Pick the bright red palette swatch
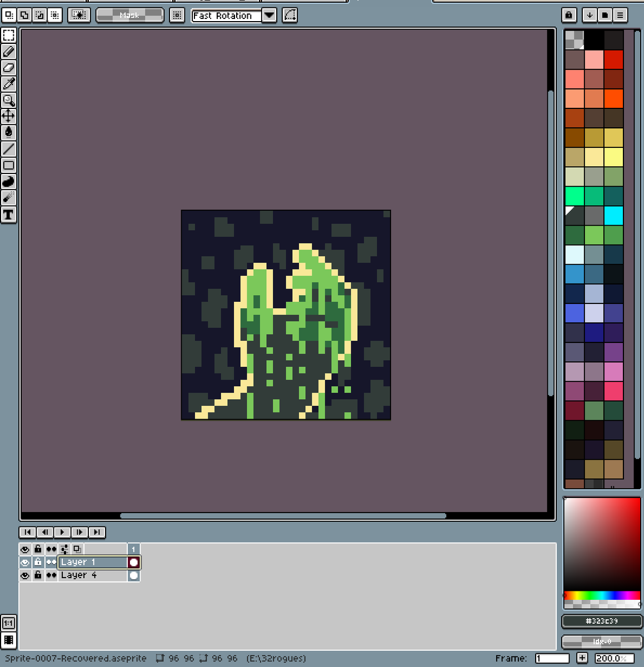The image size is (644, 667). 613,59
